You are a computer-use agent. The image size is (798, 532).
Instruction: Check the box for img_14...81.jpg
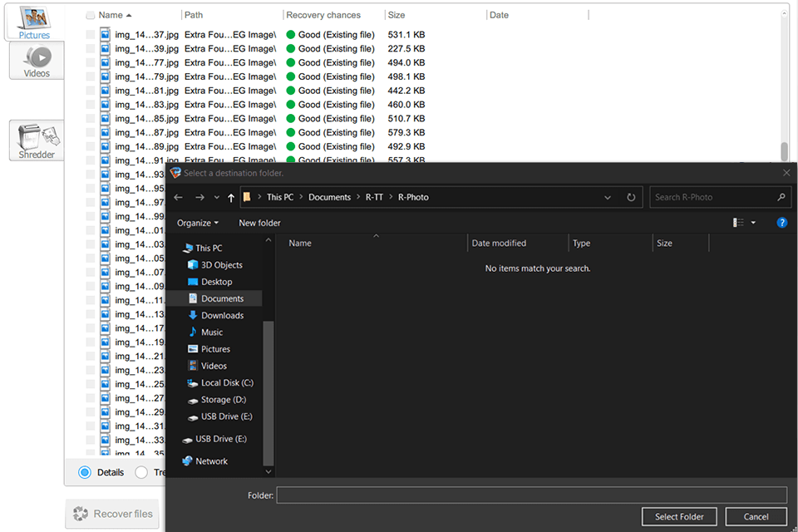(90, 91)
